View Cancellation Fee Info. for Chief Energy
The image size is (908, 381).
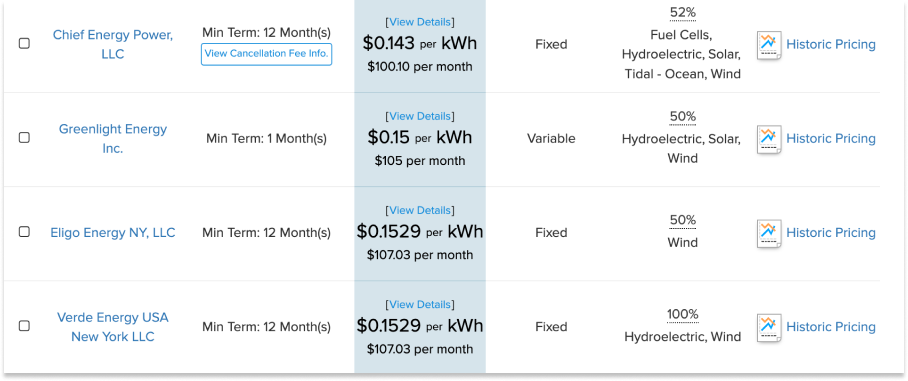click(x=266, y=54)
